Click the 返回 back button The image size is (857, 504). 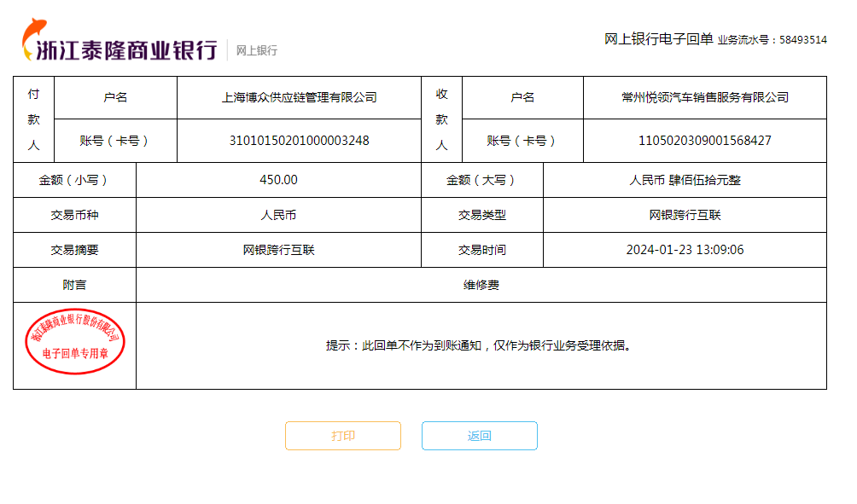click(479, 436)
